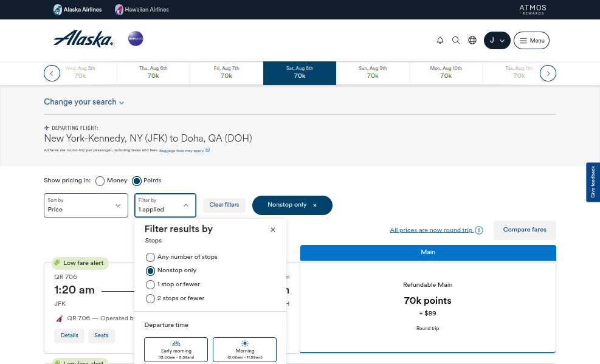Click the Atmos Rewards logo
The width and height of the screenshot is (600, 364).
point(533,10)
